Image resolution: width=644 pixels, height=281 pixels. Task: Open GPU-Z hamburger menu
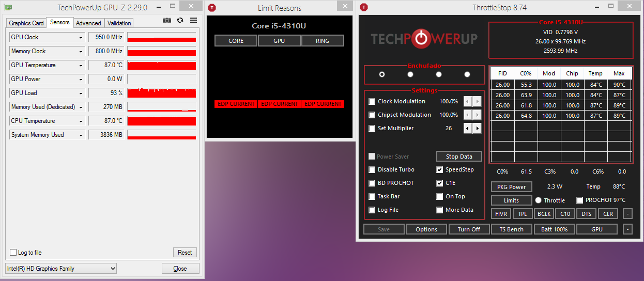[x=193, y=20]
